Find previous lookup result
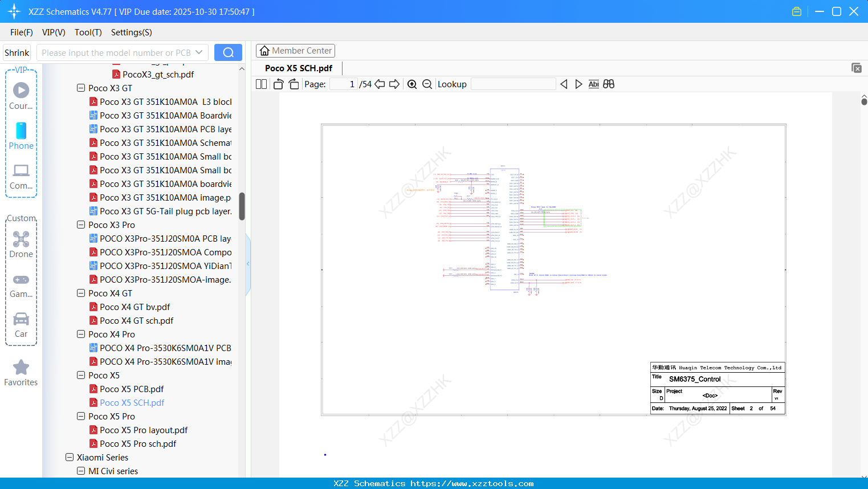Screen dimensions: 868x489 [564, 84]
